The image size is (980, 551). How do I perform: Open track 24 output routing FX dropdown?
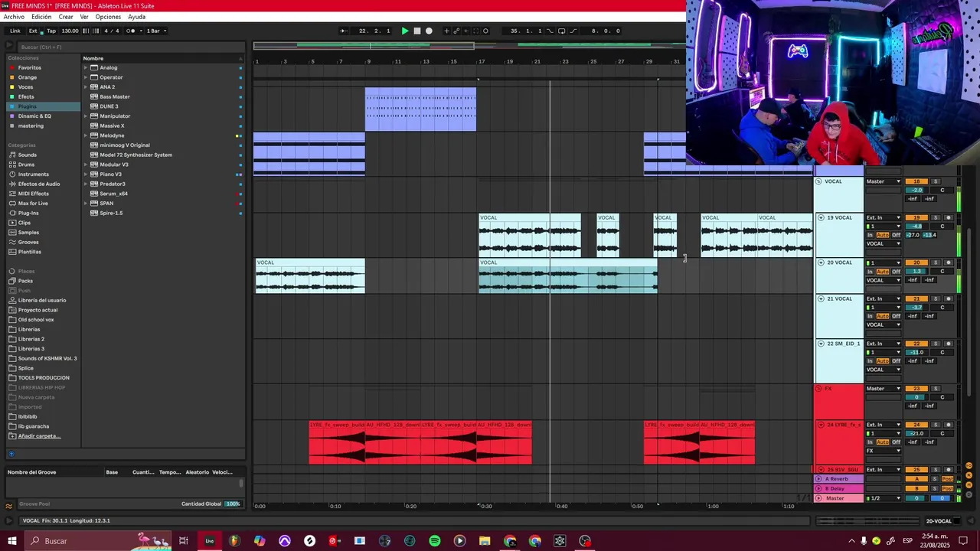coord(884,451)
